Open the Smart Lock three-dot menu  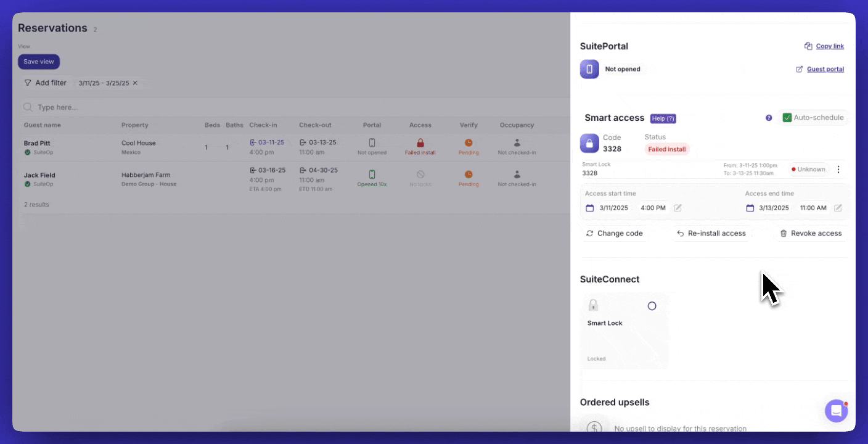point(838,170)
